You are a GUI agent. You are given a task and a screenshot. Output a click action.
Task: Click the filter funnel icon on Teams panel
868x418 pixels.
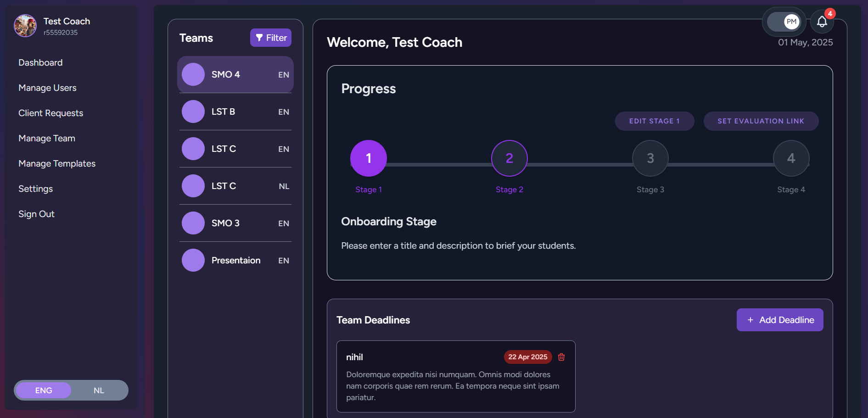pos(259,38)
